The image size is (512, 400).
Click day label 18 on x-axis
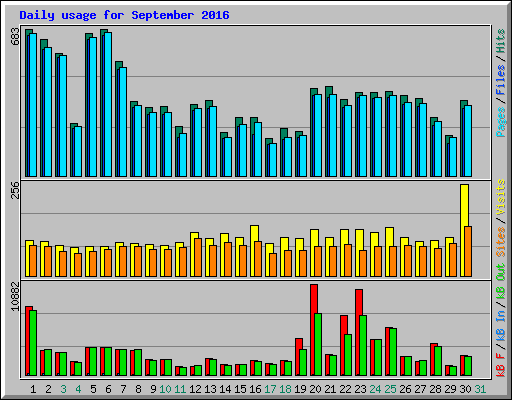point(285,389)
